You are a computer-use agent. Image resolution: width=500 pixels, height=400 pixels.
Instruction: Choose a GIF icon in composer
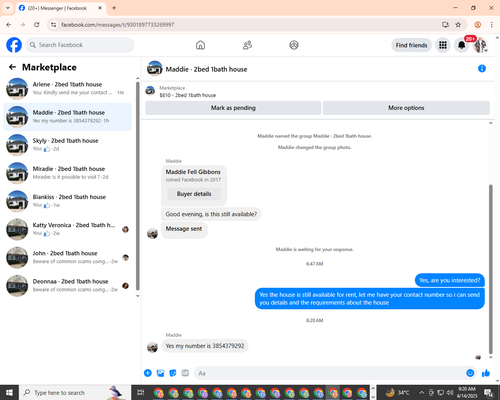point(185,373)
